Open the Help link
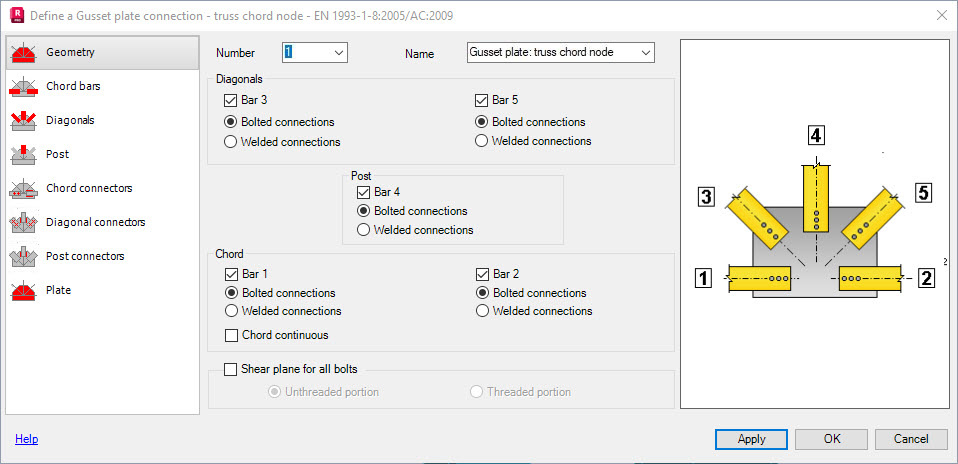This screenshot has height=464, width=958. pos(26,439)
